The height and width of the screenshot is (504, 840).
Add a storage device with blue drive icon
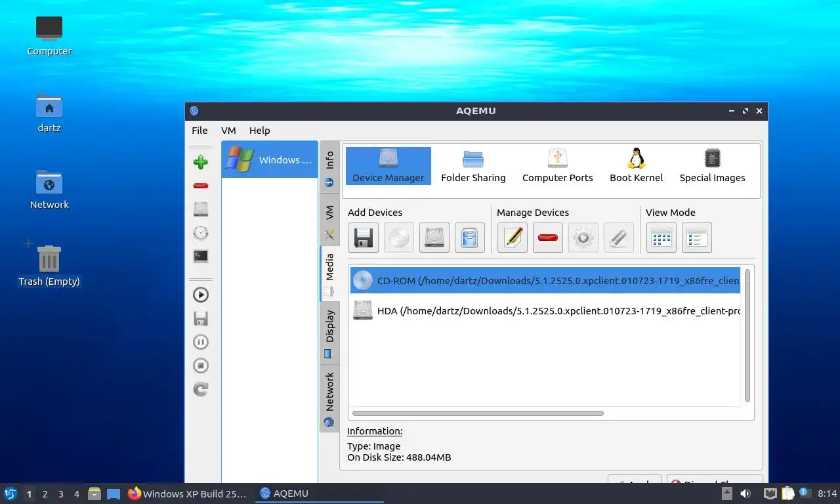click(x=470, y=238)
